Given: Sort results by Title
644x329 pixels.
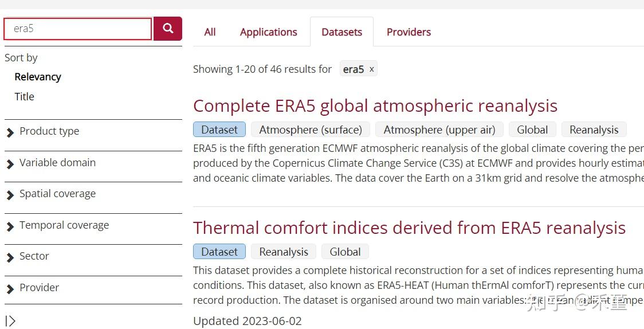Looking at the screenshot, I should point(25,96).
